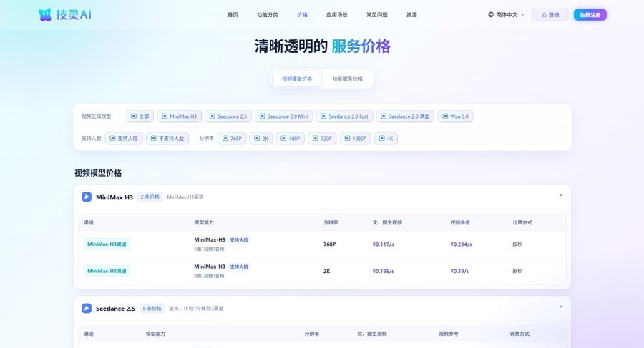Click the 登录 button
Image resolution: width=644 pixels, height=348 pixels.
(550, 15)
